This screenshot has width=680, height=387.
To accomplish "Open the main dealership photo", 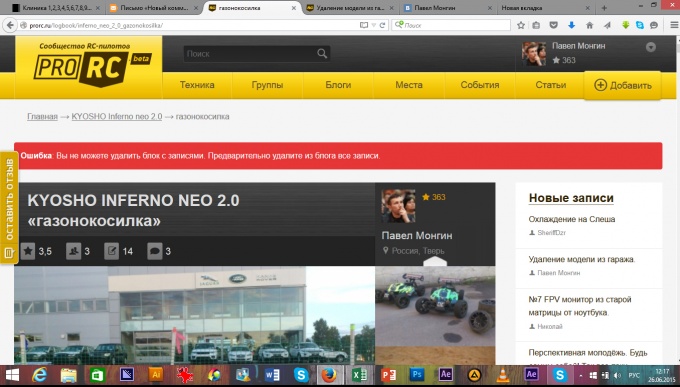I will click(x=194, y=315).
